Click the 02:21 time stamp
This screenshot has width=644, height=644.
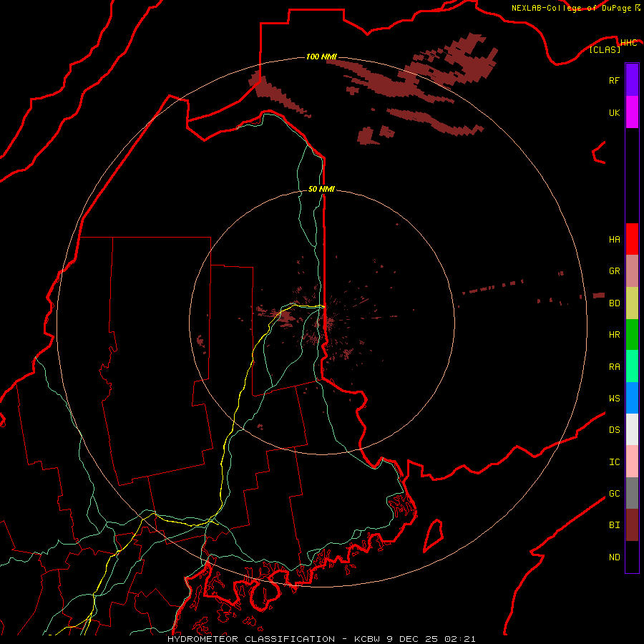point(460,639)
